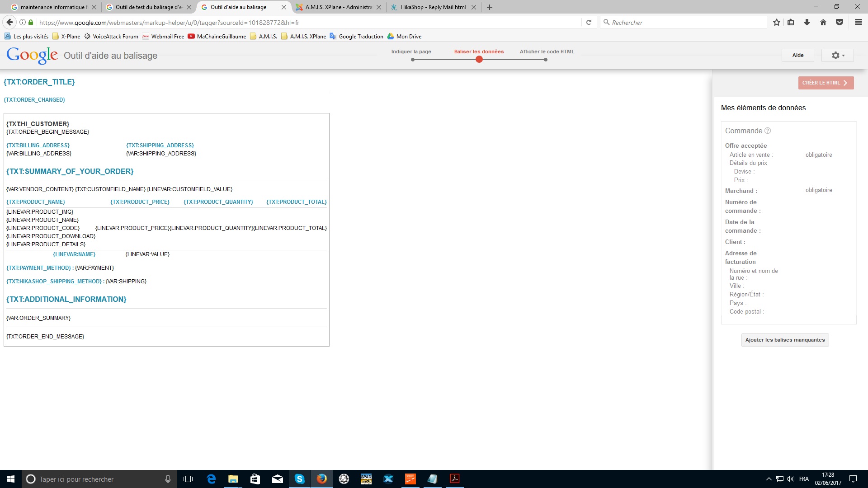Click the Afficher le code HTML step marker
The width and height of the screenshot is (868, 488).
546,60
